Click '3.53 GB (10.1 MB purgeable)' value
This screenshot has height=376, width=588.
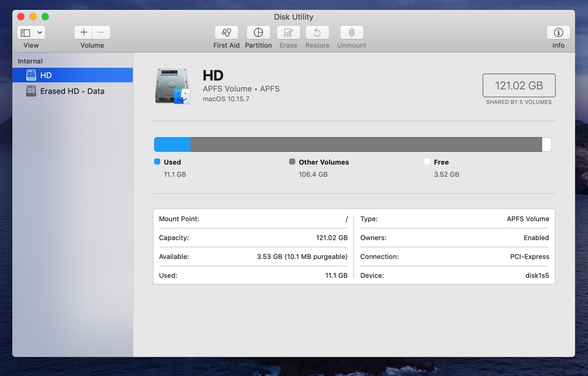[x=303, y=257]
